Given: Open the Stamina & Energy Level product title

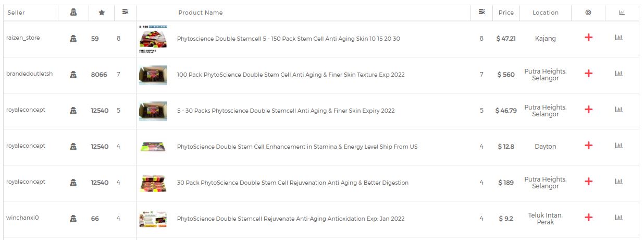Looking at the screenshot, I should 297,147.
